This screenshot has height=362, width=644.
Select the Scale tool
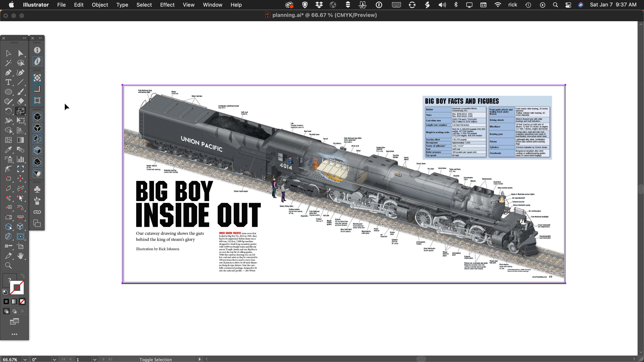pos(21,111)
